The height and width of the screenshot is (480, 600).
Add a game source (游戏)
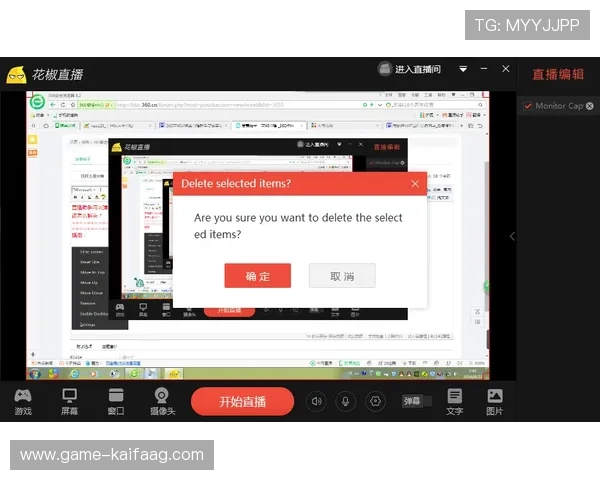pos(22,401)
